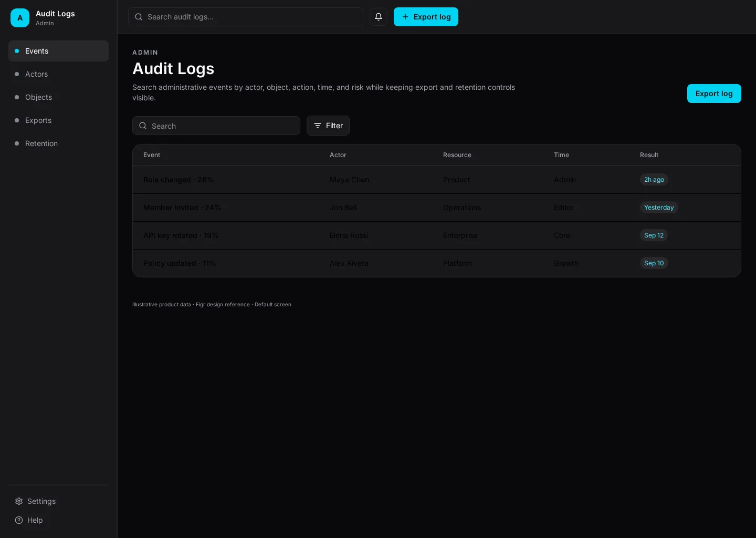Click the Resource column header
Screen dimensions: 756x538
click(457, 155)
